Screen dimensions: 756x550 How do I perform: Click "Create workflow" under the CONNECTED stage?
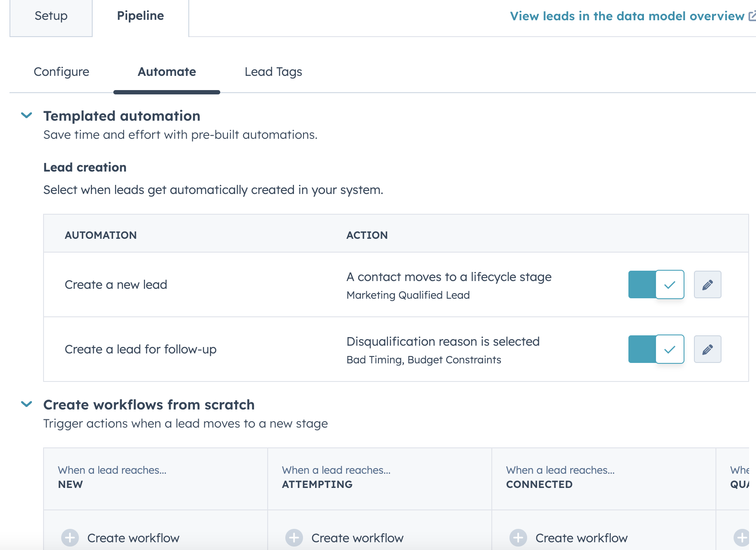point(581,537)
